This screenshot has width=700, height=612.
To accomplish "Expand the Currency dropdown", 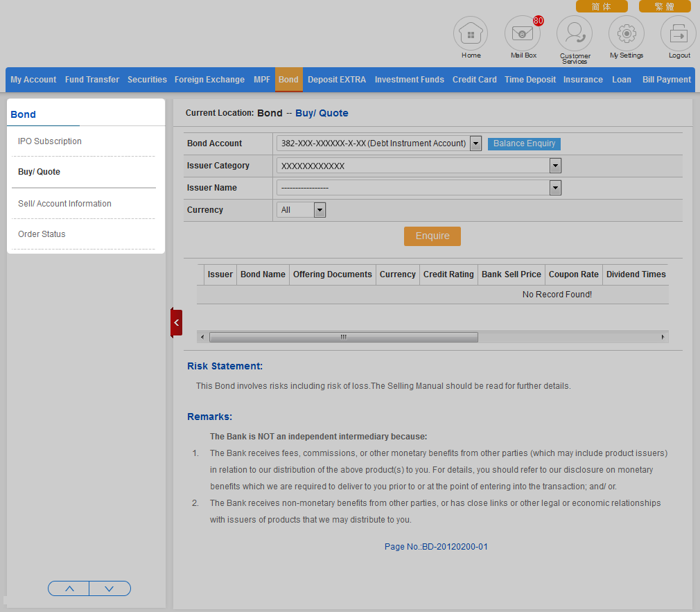I will pos(320,210).
